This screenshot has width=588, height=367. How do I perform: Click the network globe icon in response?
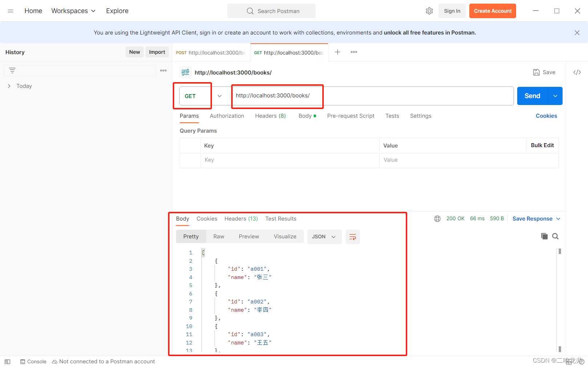(x=437, y=219)
